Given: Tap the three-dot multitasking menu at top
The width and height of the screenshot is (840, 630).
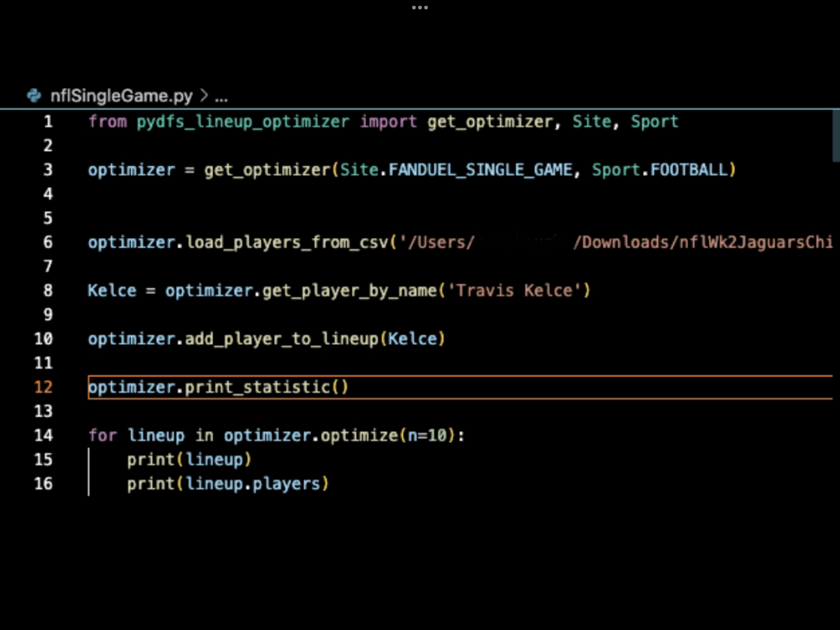Looking at the screenshot, I should 420,8.
